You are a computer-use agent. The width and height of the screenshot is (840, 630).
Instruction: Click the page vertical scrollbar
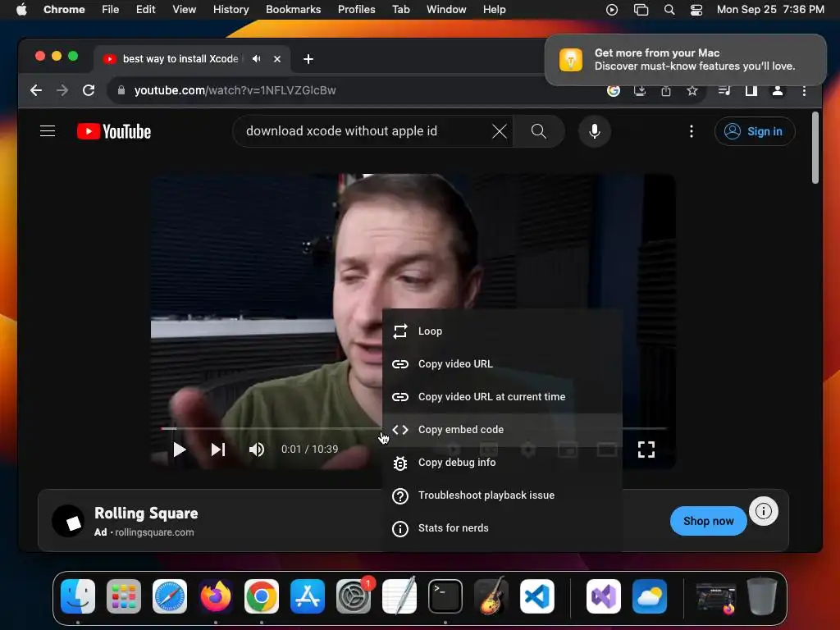coord(815,148)
